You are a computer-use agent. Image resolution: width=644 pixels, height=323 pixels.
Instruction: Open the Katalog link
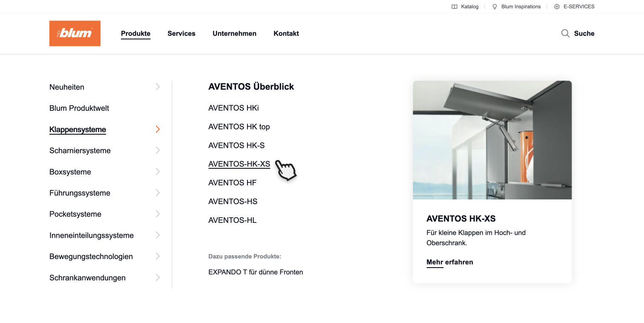coord(470,7)
